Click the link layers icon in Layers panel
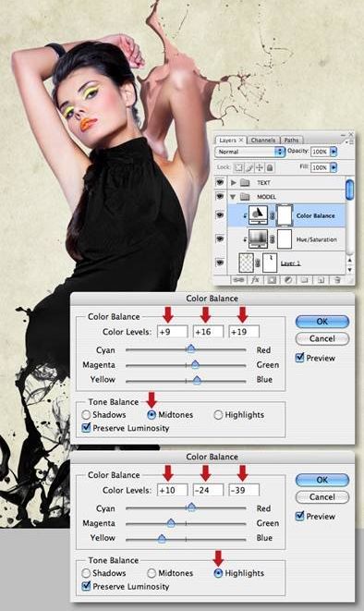Image resolution: width=364 pixels, height=611 pixels. pyautogui.click(x=238, y=280)
